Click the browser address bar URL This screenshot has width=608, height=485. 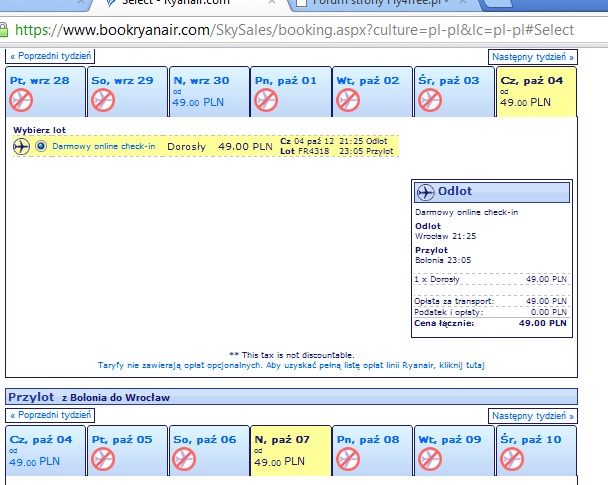tap(295, 30)
